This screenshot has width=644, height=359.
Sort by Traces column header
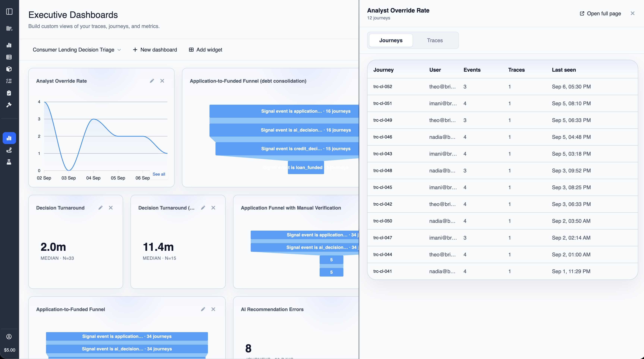[516, 70]
